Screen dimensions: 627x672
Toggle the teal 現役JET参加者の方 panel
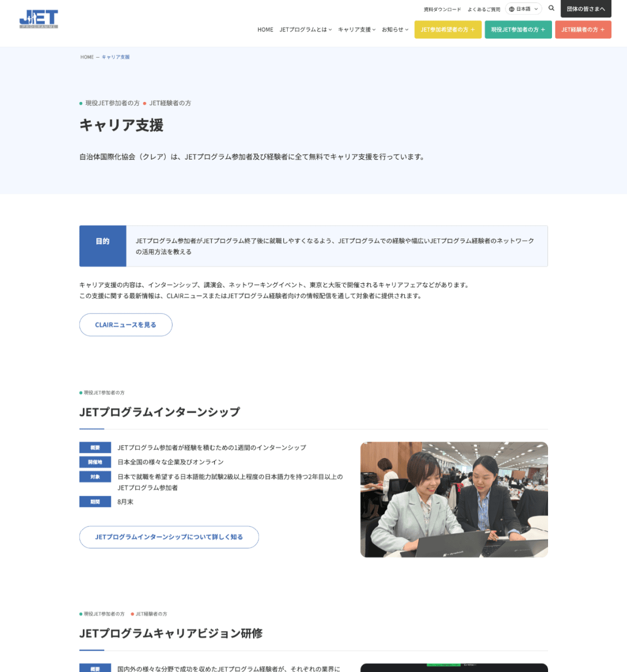click(x=518, y=30)
